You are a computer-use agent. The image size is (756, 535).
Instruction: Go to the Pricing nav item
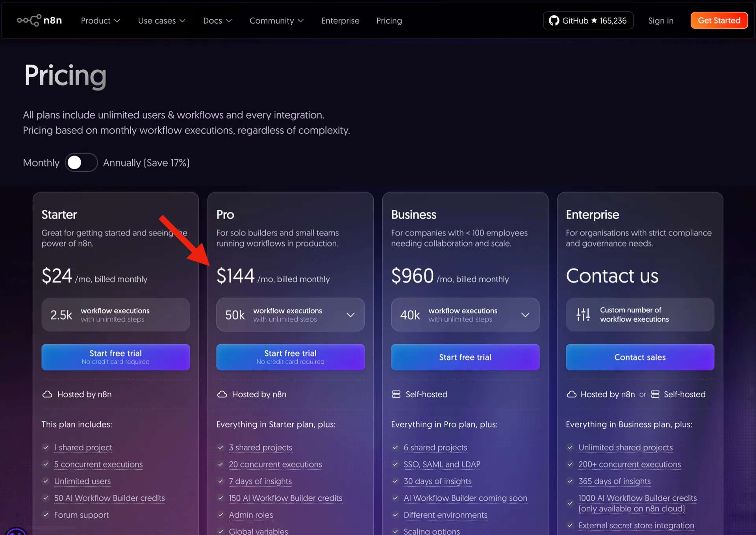tap(389, 20)
